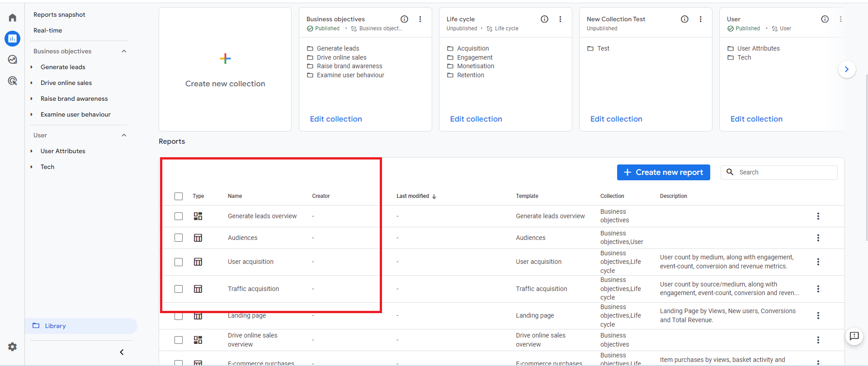Edit the User collection
The width and height of the screenshot is (868, 366).
click(x=756, y=119)
